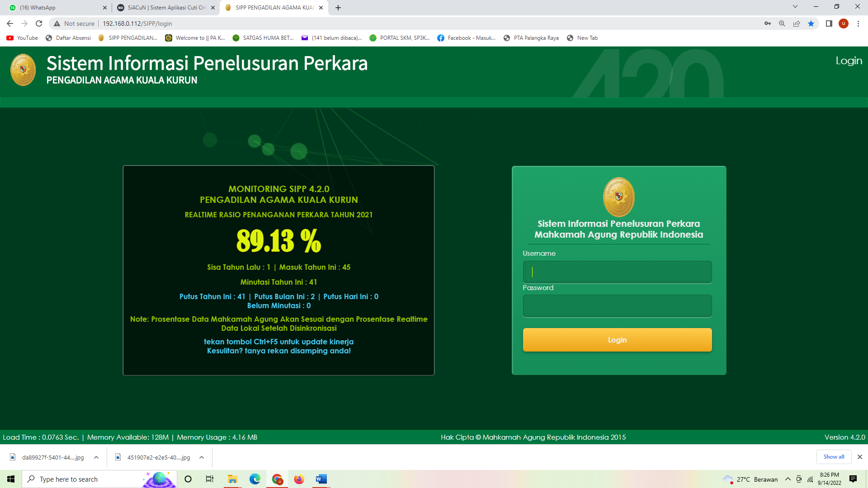Show hidden system tray icons

tap(788, 479)
